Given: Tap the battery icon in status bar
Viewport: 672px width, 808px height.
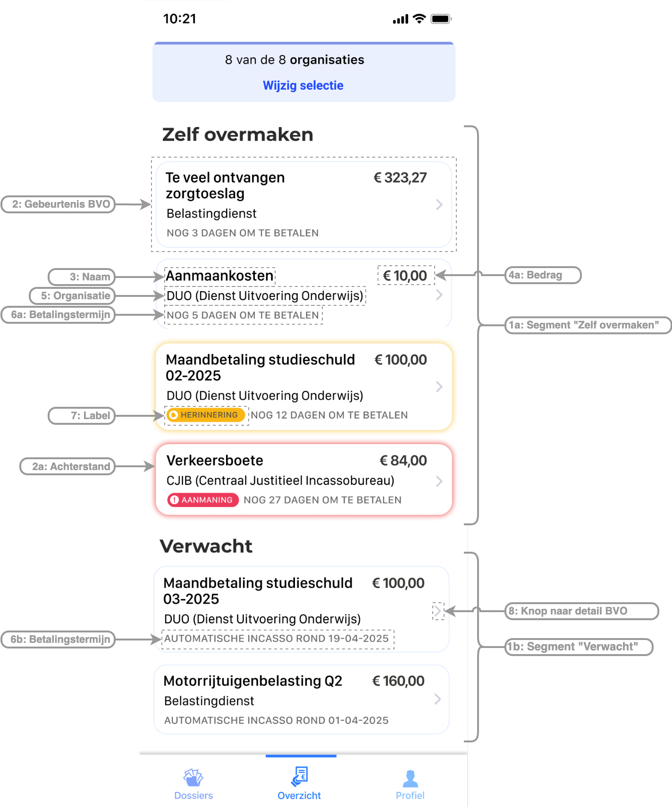Looking at the screenshot, I should (441, 19).
